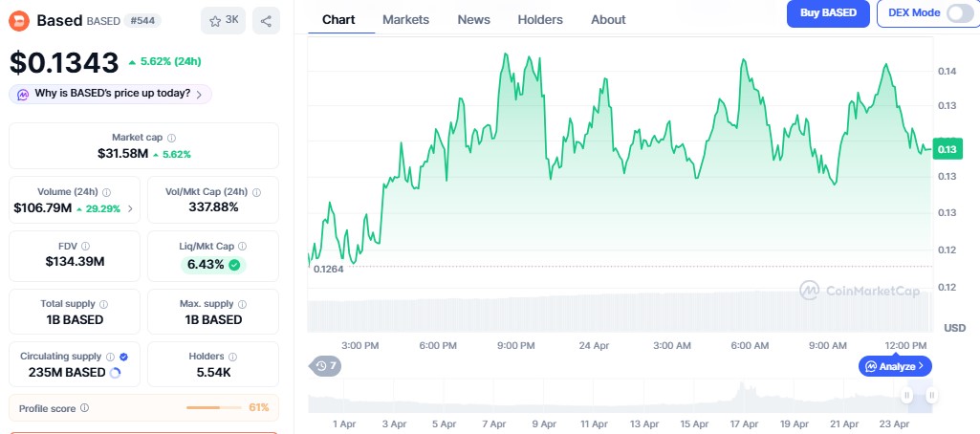Click the 3K watchlist count

point(232,20)
